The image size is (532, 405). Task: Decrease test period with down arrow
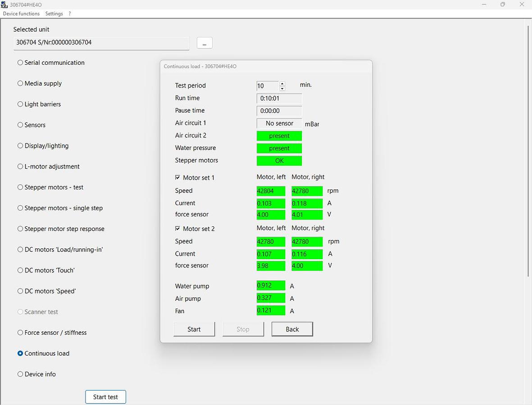[x=282, y=89]
